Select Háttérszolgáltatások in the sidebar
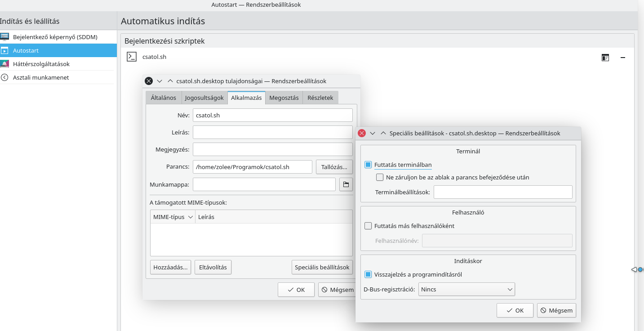644x331 pixels. click(x=41, y=64)
